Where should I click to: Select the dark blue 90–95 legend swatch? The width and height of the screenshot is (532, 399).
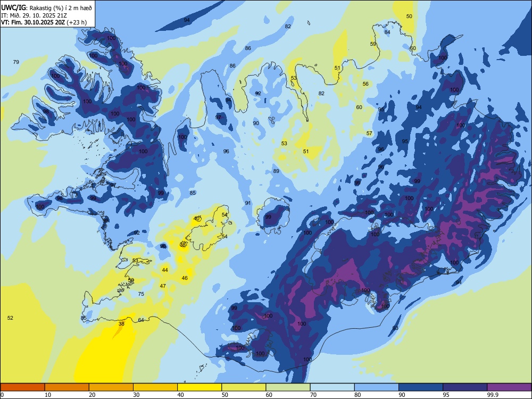(421, 387)
